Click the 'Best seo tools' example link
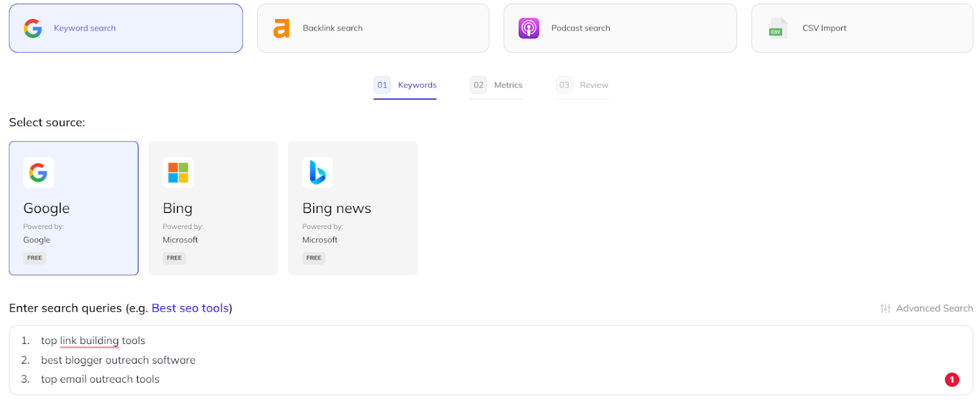 tap(190, 309)
